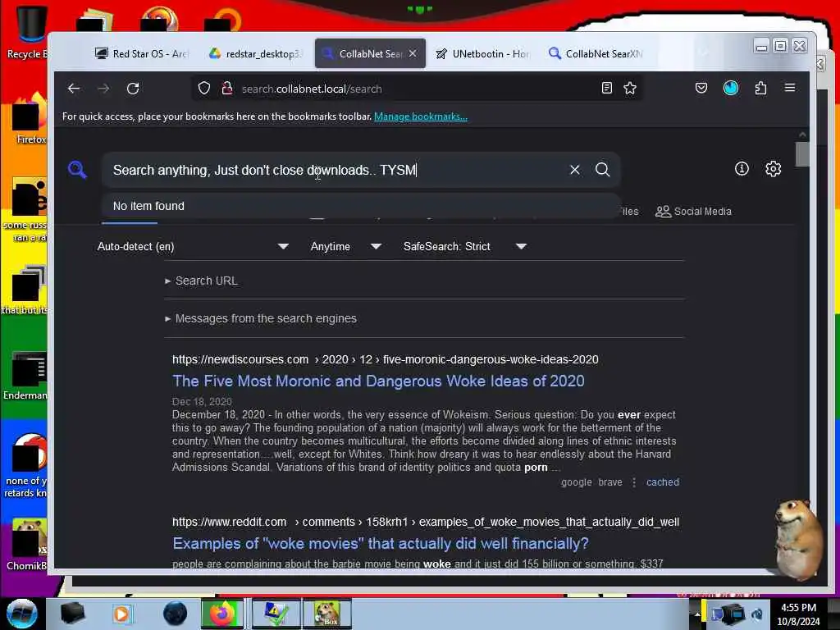
Task: Switch to Red Star OS - Arc tab
Action: (142, 53)
